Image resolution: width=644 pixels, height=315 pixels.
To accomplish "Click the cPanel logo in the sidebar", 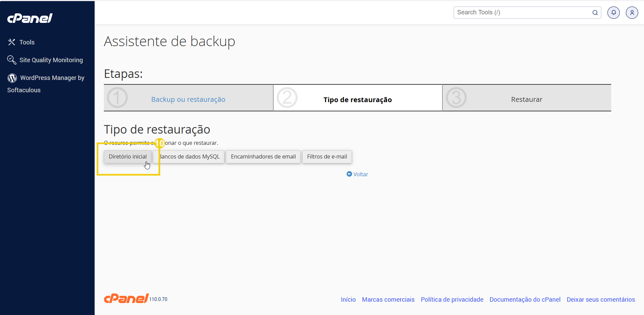I will tap(30, 18).
